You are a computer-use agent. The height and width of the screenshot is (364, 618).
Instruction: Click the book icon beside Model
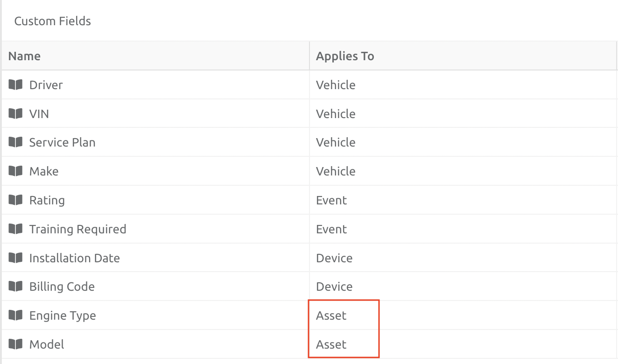tap(15, 344)
